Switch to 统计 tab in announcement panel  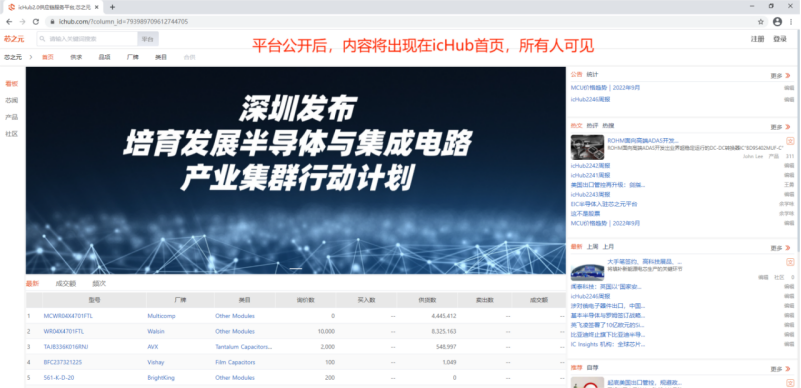(x=593, y=75)
